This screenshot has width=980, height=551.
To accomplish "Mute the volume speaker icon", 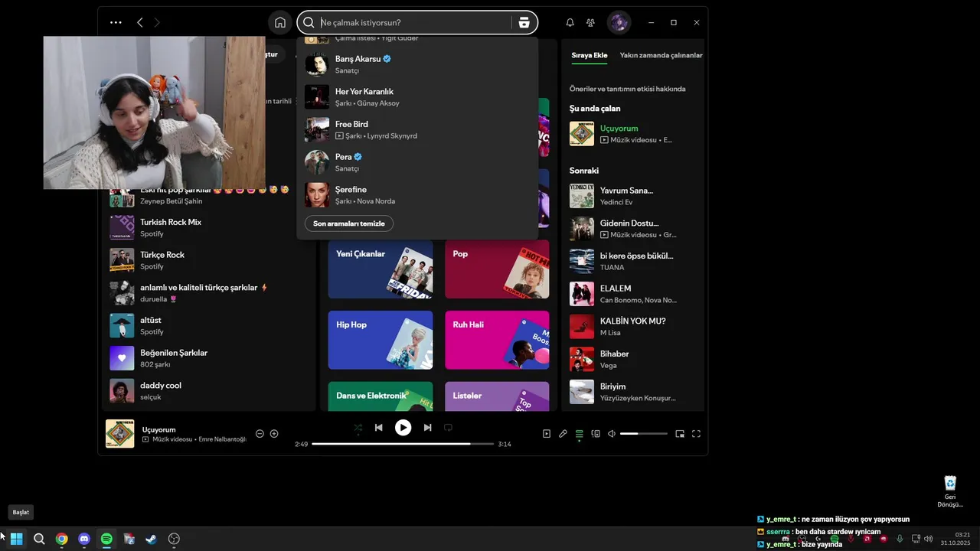I will (x=612, y=434).
